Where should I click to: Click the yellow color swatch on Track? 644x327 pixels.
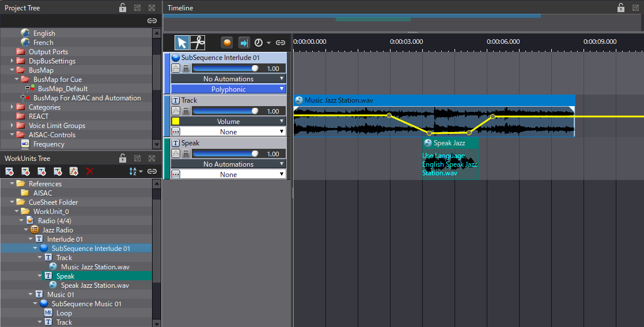click(176, 121)
